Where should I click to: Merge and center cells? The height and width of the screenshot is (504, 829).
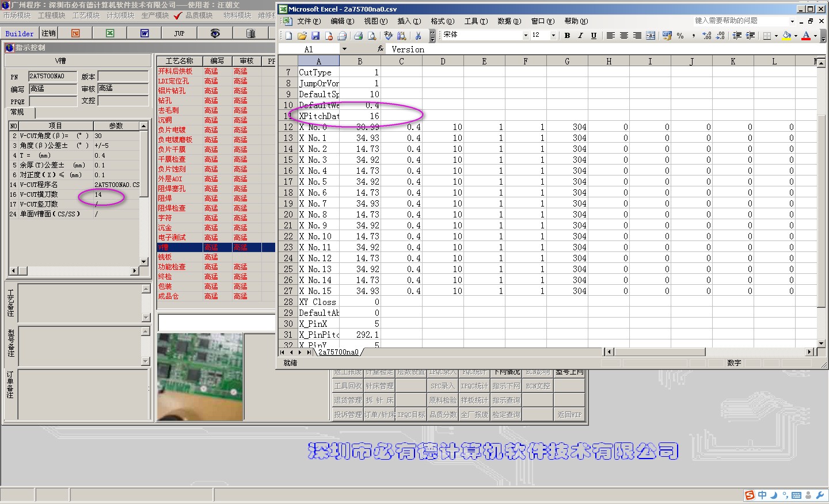point(651,36)
